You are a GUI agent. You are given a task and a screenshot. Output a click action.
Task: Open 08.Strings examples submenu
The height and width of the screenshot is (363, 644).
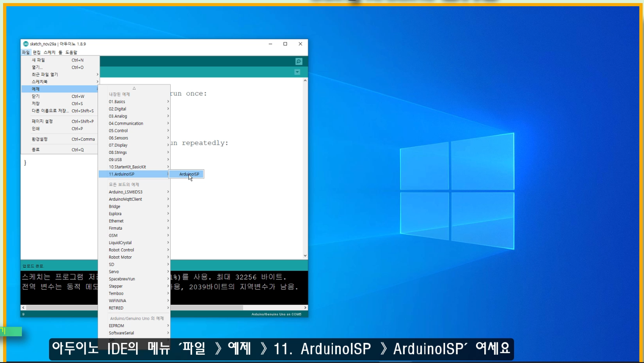click(x=134, y=152)
